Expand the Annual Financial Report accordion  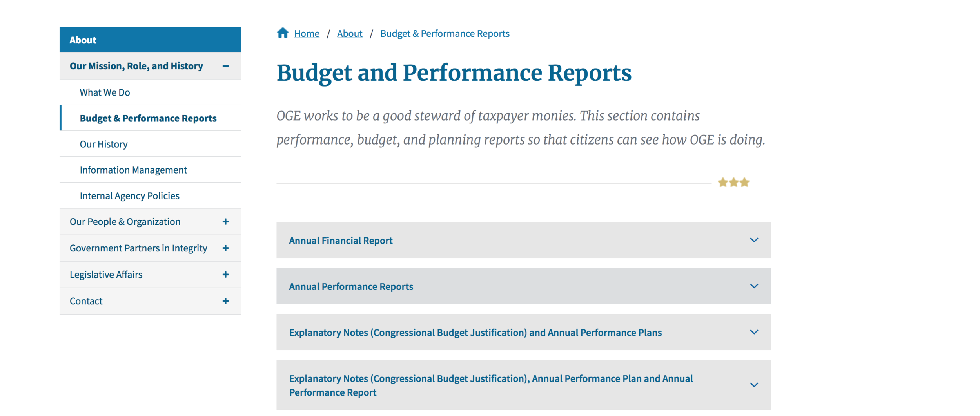point(523,240)
